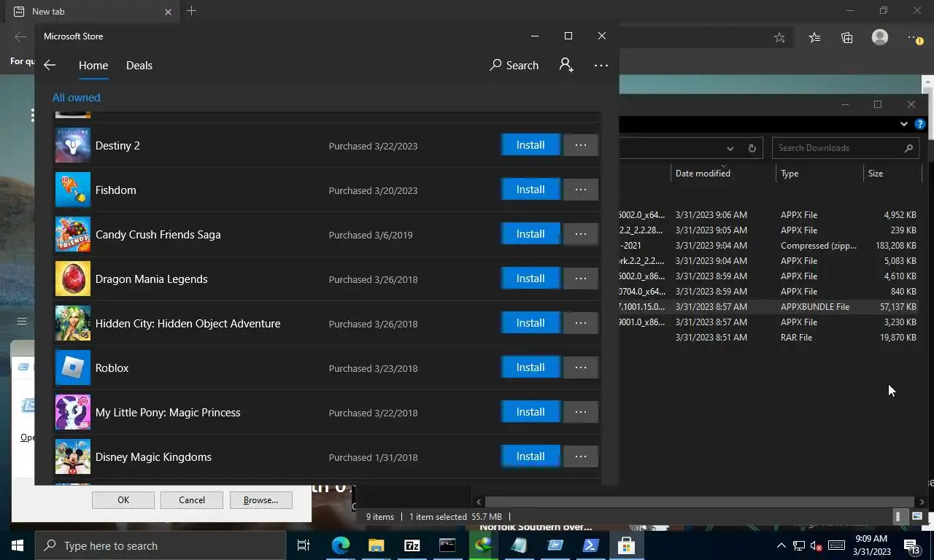Screen dimensions: 934x560
Task: Open 7-Zip from the taskbar
Action: (x=412, y=545)
